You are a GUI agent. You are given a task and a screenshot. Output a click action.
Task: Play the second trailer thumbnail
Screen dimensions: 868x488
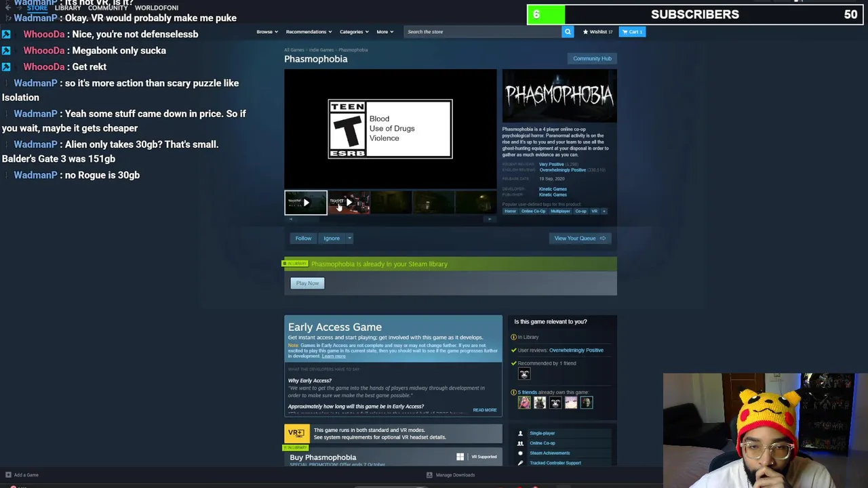click(349, 202)
